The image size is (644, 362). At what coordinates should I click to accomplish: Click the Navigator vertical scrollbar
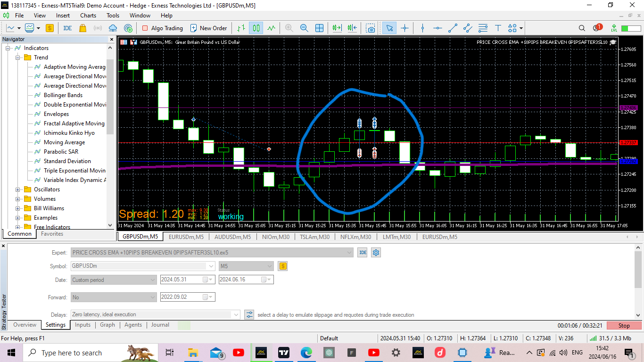point(110,97)
